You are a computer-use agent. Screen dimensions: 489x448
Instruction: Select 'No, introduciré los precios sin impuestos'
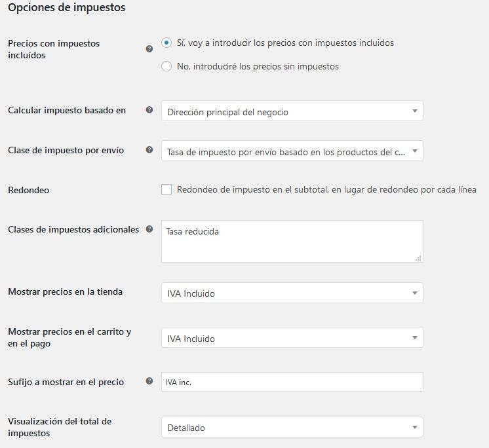[166, 66]
